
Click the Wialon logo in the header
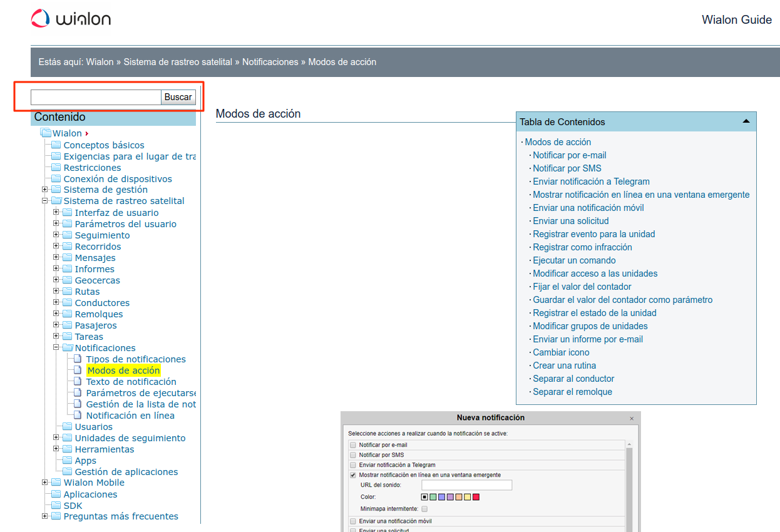(x=71, y=19)
